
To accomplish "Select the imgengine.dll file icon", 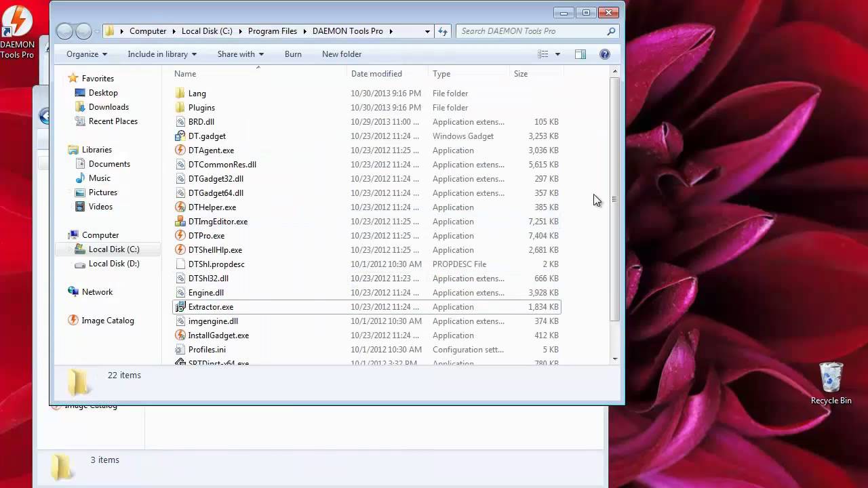I will (180, 321).
